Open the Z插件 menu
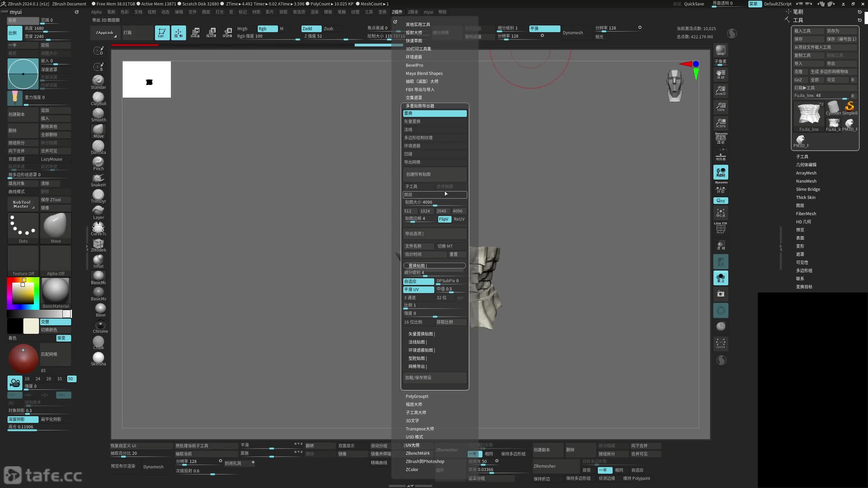This screenshot has width=868, height=488. (x=397, y=12)
